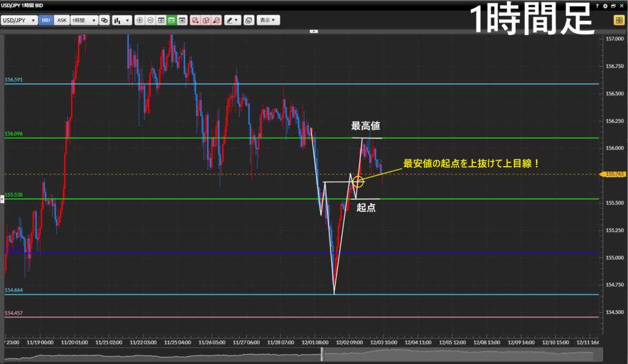Open the chart window copy icon
This screenshot has width=628, height=364.
click(x=248, y=20)
